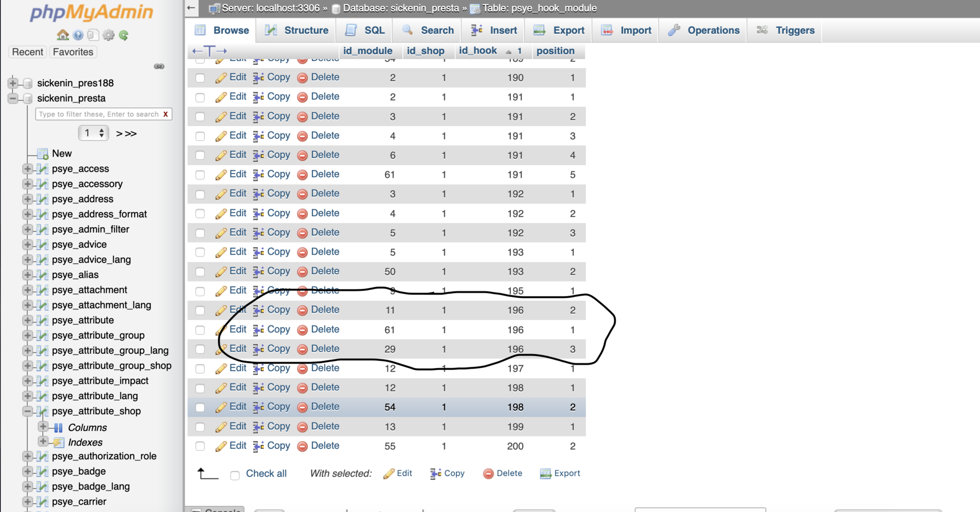The height and width of the screenshot is (512, 980).
Task: Expand psye_attribute_group table node
Action: 28,335
